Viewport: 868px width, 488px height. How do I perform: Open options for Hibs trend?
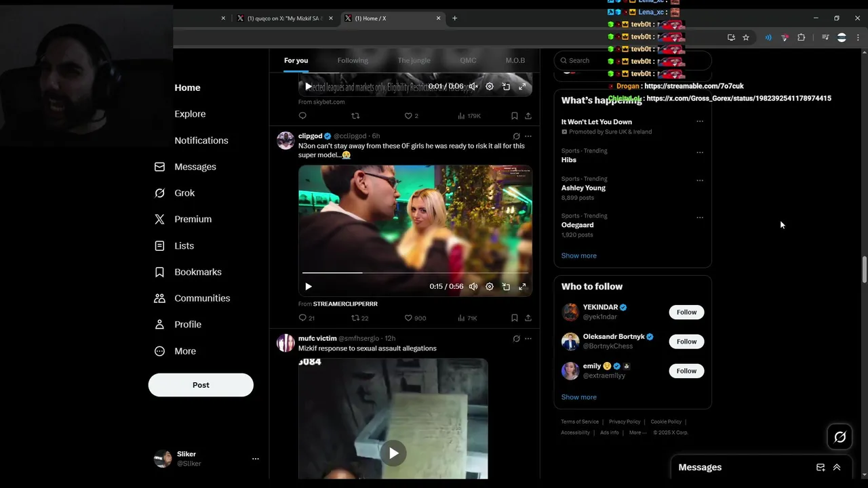[x=700, y=152]
